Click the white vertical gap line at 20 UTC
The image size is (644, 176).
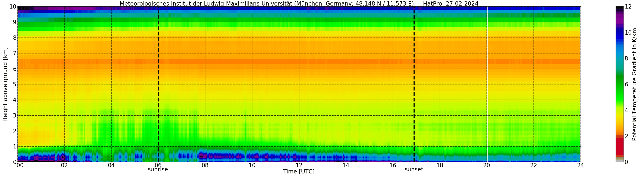coord(487,84)
